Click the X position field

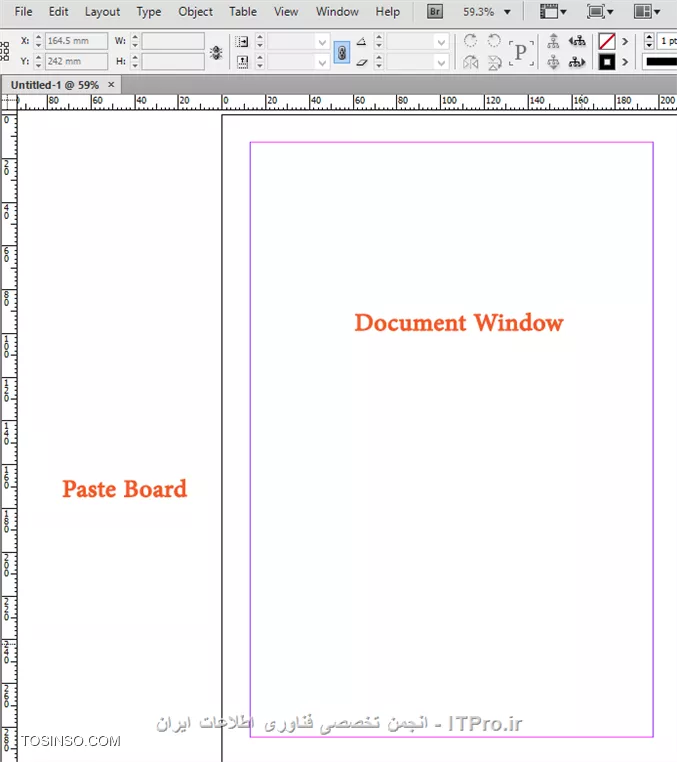76,41
